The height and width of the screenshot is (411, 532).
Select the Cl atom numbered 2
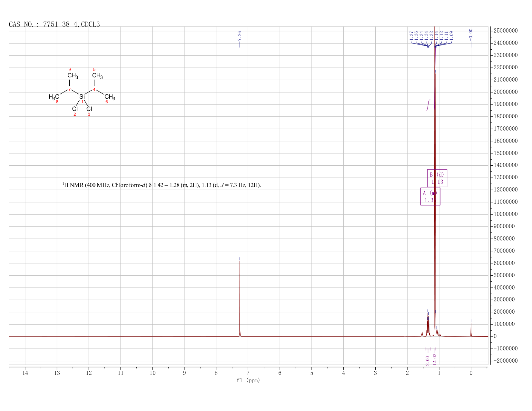coord(75,109)
